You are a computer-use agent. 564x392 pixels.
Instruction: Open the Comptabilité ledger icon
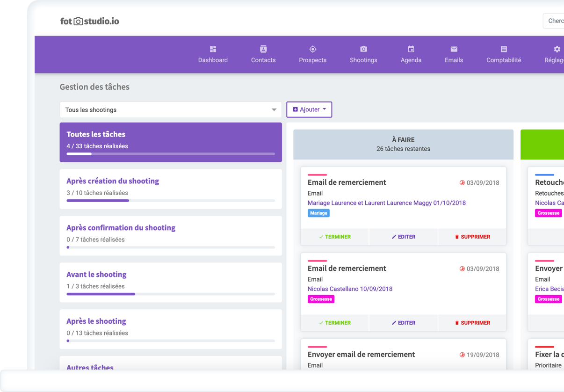(x=504, y=49)
